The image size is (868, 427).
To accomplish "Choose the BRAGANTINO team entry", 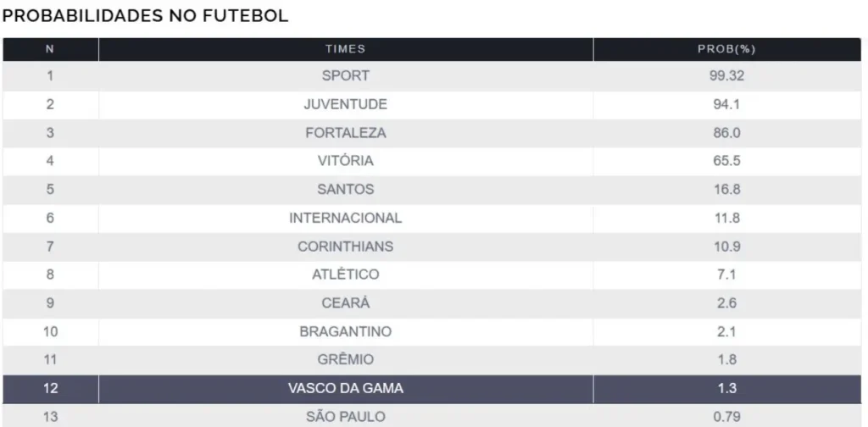I will (345, 331).
